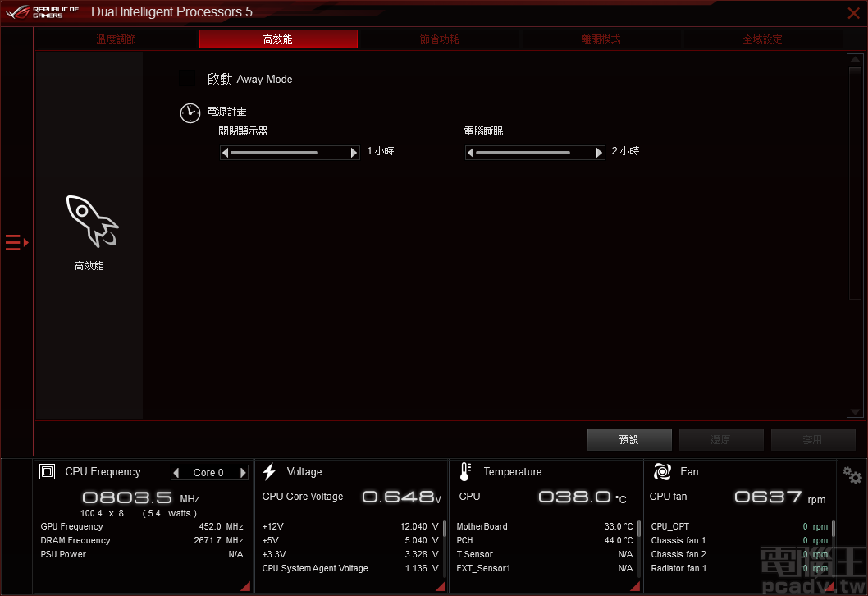Switch to the 高效能 tab
The image size is (868, 596).
pyautogui.click(x=278, y=39)
